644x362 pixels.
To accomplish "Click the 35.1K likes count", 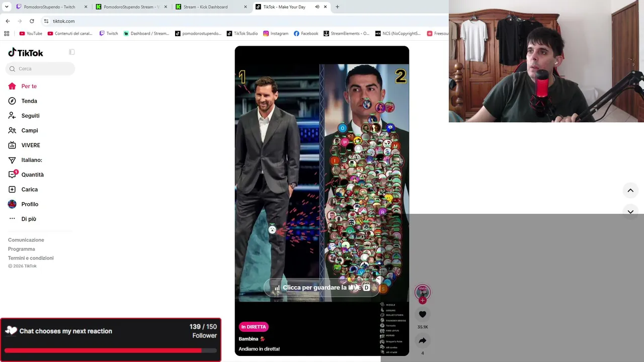I will [423, 327].
